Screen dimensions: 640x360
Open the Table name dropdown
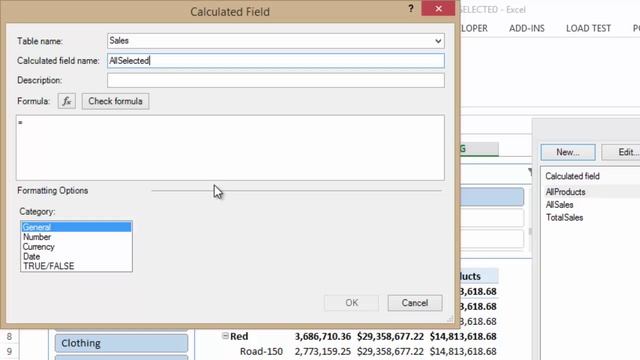438,41
